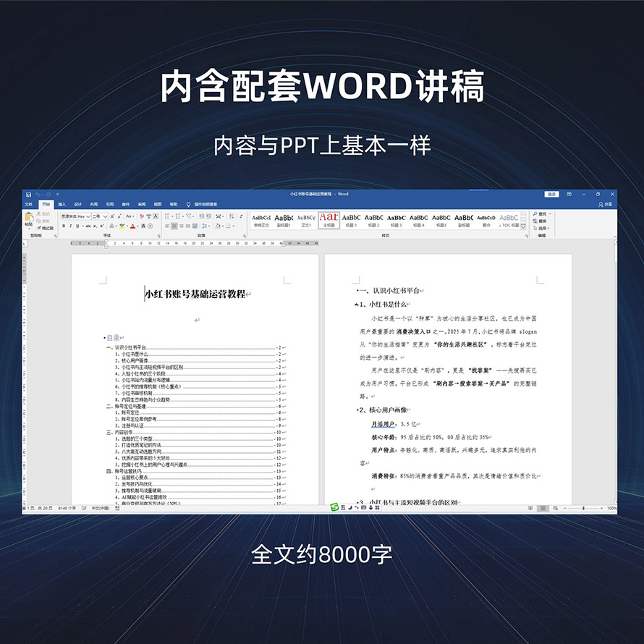
Task: Click the Replace (替换) button
Action: click(x=541, y=221)
